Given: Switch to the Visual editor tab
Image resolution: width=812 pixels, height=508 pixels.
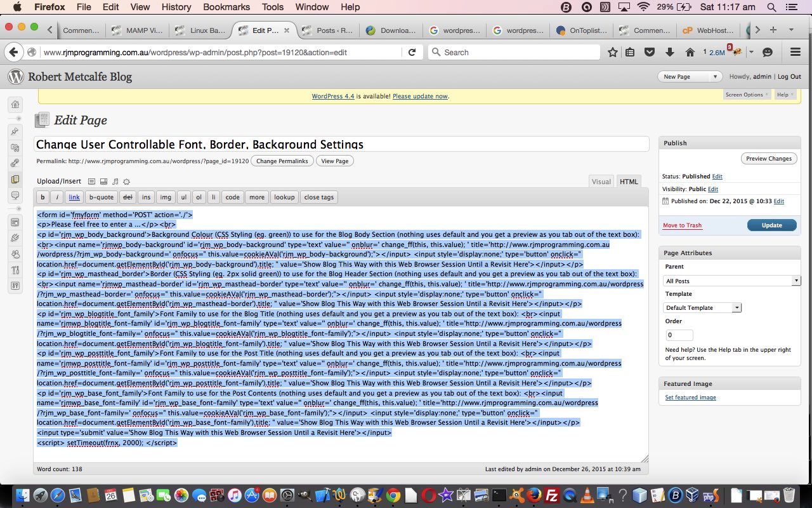Looking at the screenshot, I should click(601, 182).
